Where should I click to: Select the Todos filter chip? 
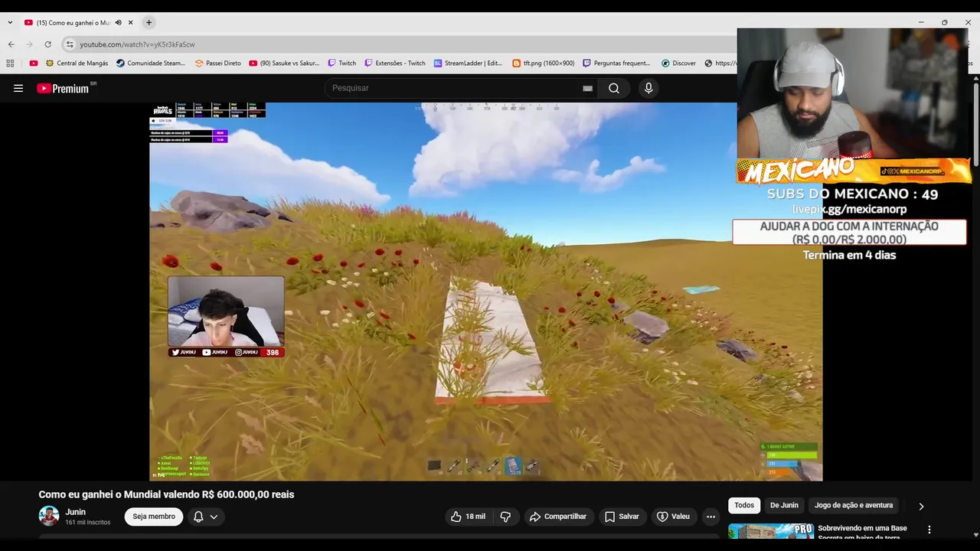(x=744, y=505)
